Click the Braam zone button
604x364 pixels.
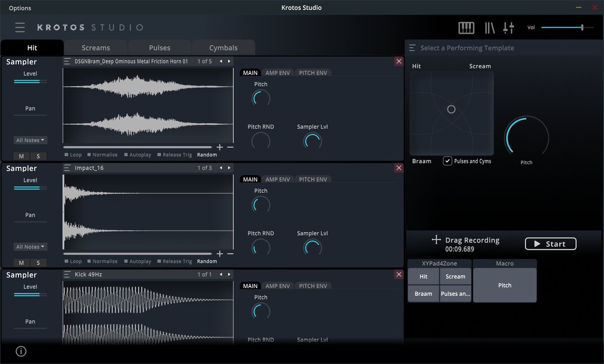click(x=423, y=294)
